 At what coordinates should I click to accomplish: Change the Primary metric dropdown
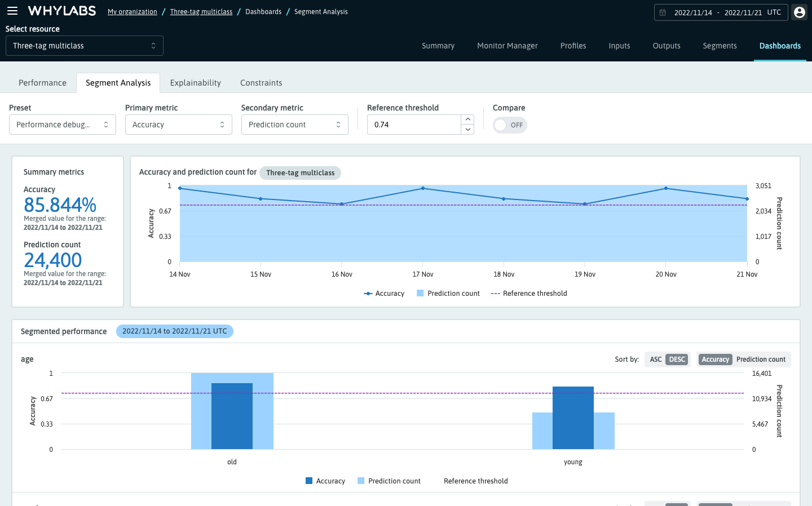tap(178, 124)
